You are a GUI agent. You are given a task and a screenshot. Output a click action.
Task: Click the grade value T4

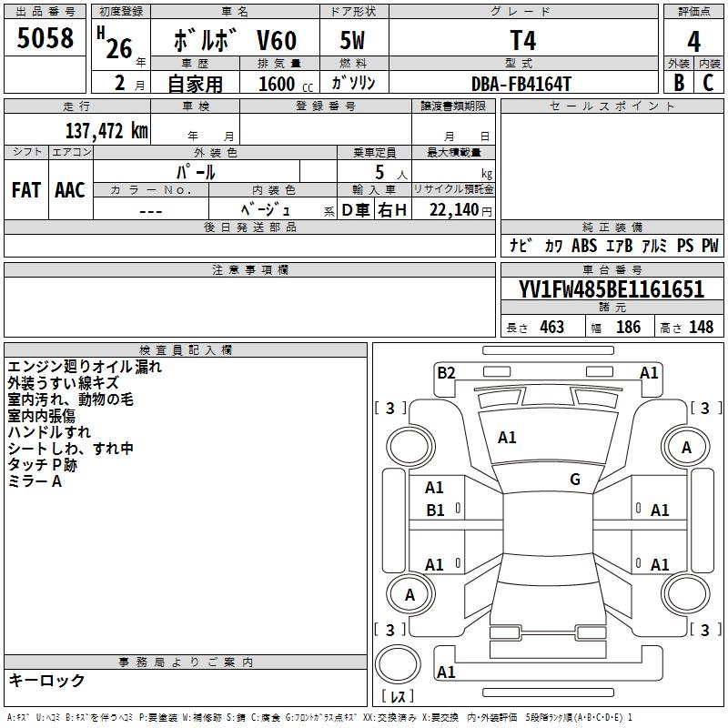(x=522, y=40)
